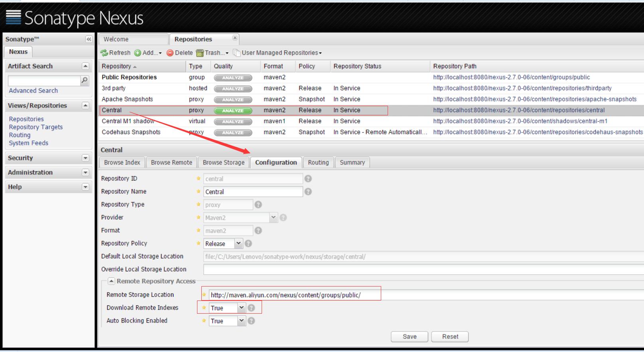
Task: Click the Remote Storage Location input field
Action: point(426,295)
